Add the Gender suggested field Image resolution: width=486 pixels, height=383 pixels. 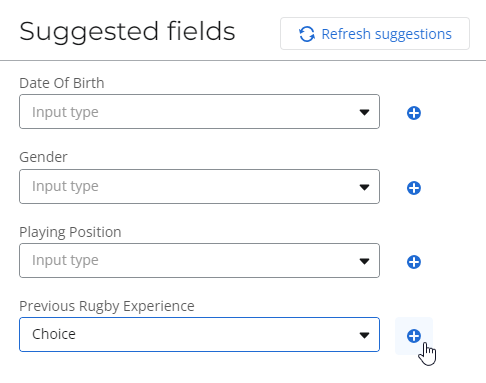tap(414, 188)
